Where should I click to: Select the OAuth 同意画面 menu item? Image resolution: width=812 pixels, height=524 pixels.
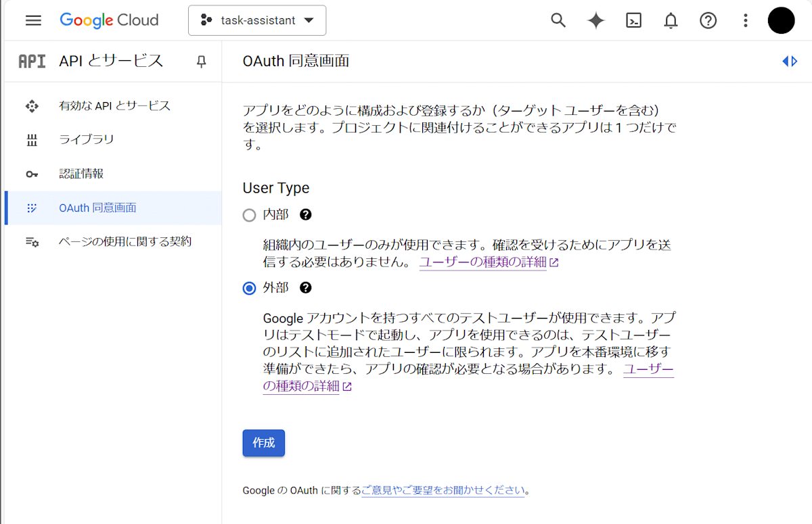click(x=112, y=208)
